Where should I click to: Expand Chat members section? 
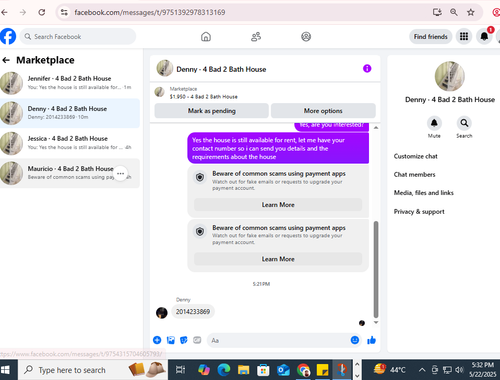point(414,175)
